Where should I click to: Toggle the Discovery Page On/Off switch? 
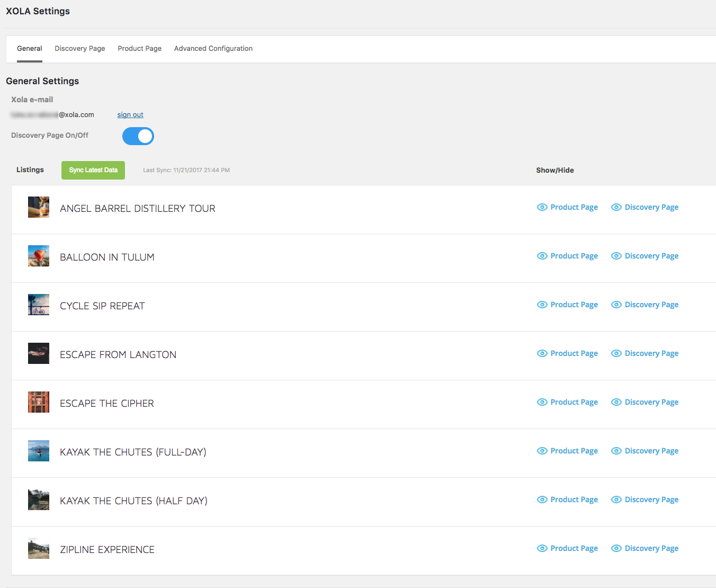pos(138,136)
